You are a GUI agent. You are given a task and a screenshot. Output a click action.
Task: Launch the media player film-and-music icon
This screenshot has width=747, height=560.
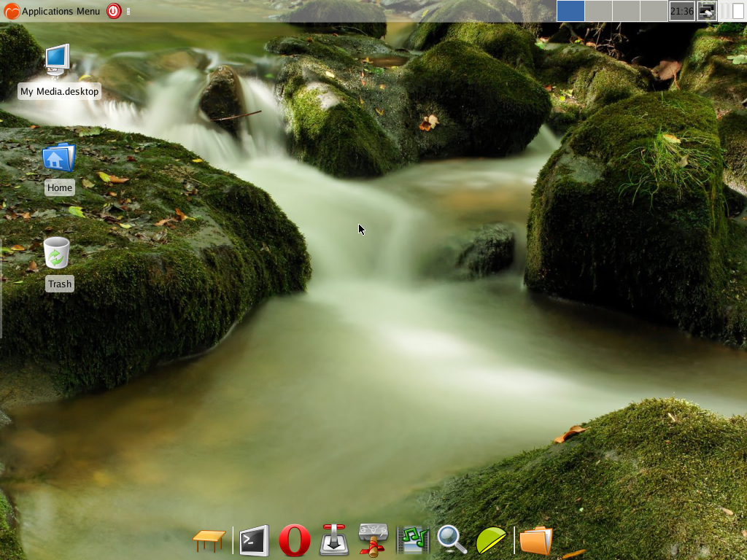point(413,540)
